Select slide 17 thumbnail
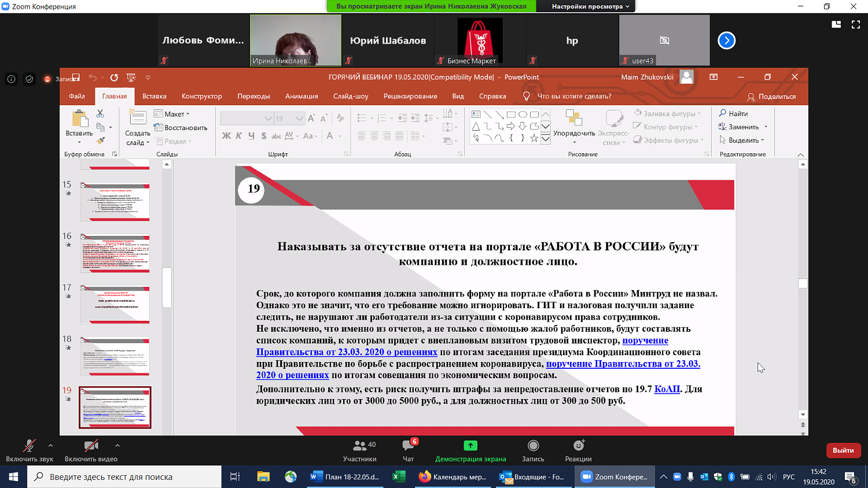Image resolution: width=868 pixels, height=488 pixels. pos(115,305)
